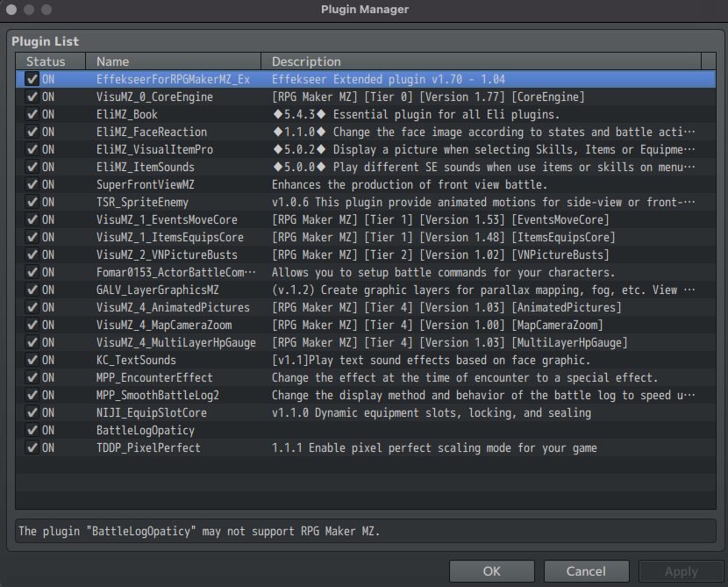Click the Description column header
Image resolution: width=728 pixels, height=587 pixels.
tap(481, 61)
